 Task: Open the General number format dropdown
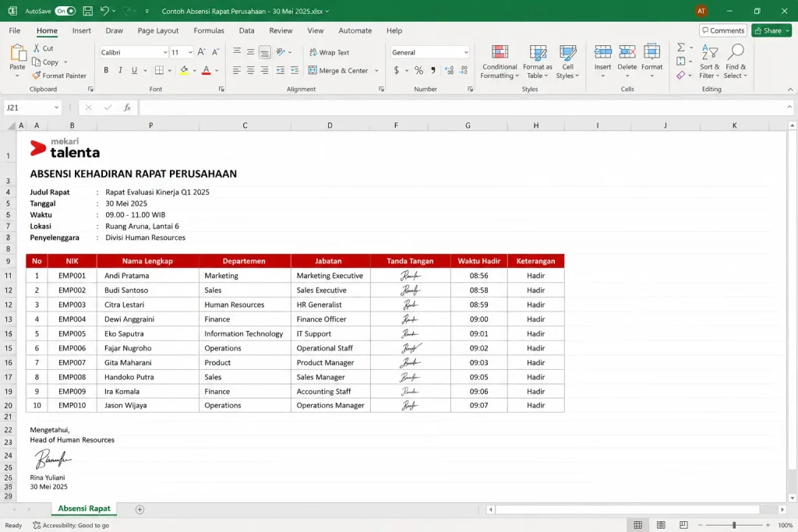tap(466, 52)
